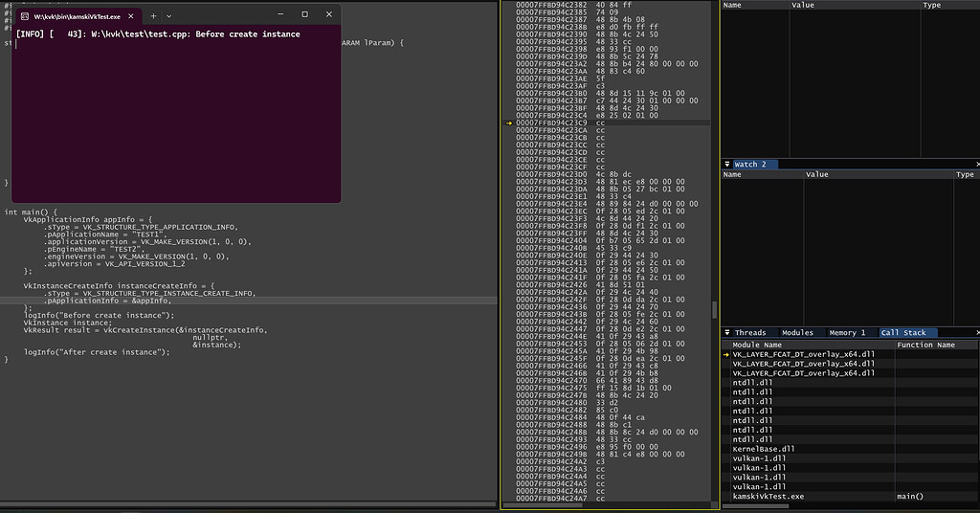Close the kamskiVkTest.exe terminal tab
Viewport: 980px width, 513px height.
pyautogui.click(x=130, y=16)
